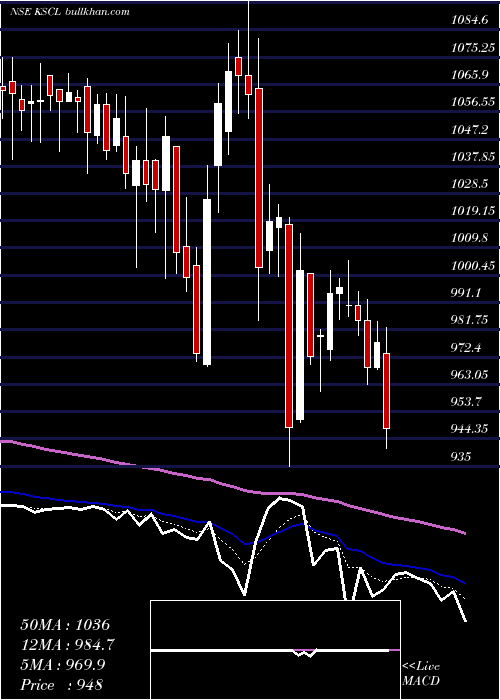Click the 1047.2 price axis label
Screen dimensions: 500x700
click(472, 129)
